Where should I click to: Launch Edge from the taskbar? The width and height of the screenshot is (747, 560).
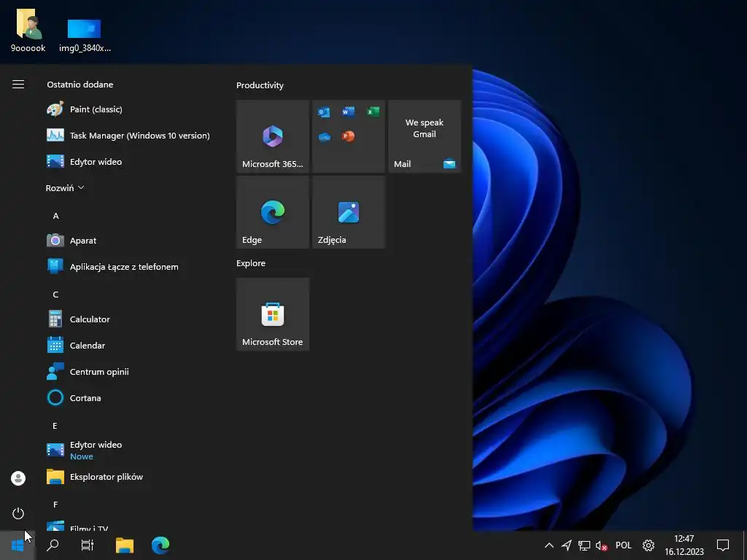(x=160, y=545)
